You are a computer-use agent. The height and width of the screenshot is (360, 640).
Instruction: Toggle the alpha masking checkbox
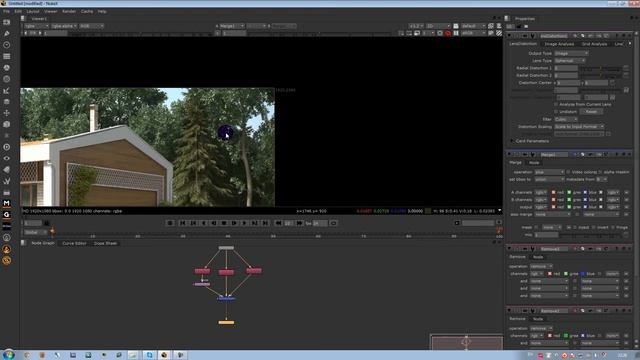tap(601, 172)
